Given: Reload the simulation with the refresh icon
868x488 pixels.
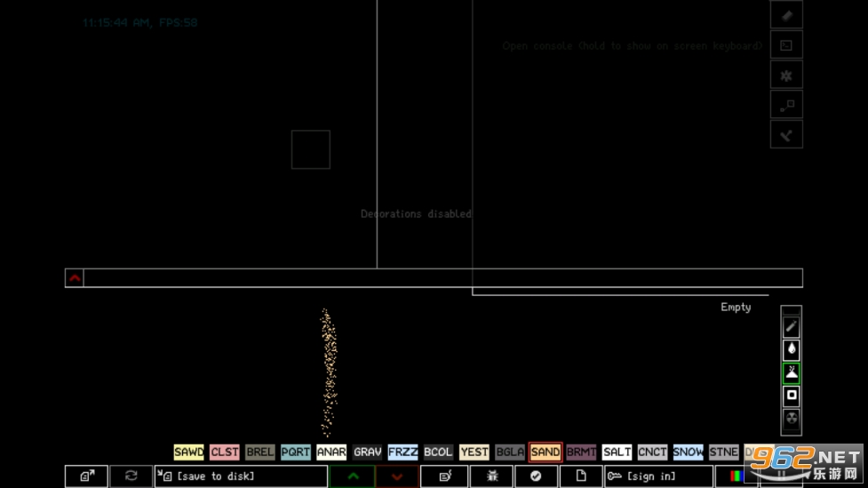Looking at the screenshot, I should pyautogui.click(x=131, y=476).
